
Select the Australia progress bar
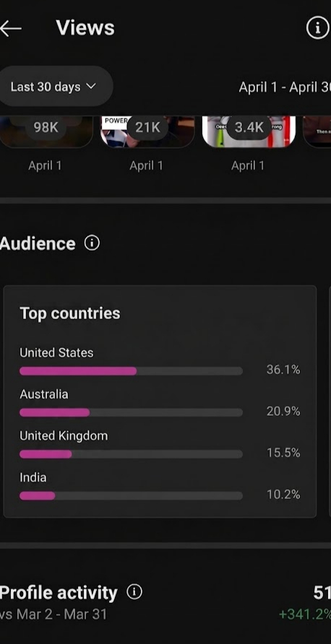click(131, 413)
